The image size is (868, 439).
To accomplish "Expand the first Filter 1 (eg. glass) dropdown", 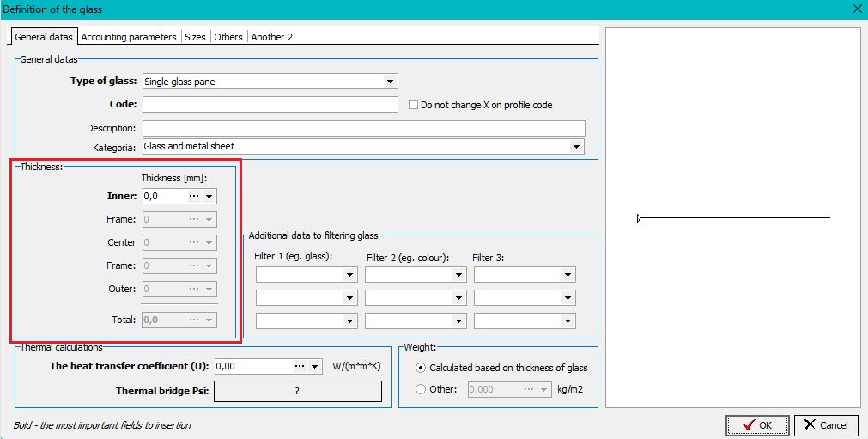I will coord(349,275).
